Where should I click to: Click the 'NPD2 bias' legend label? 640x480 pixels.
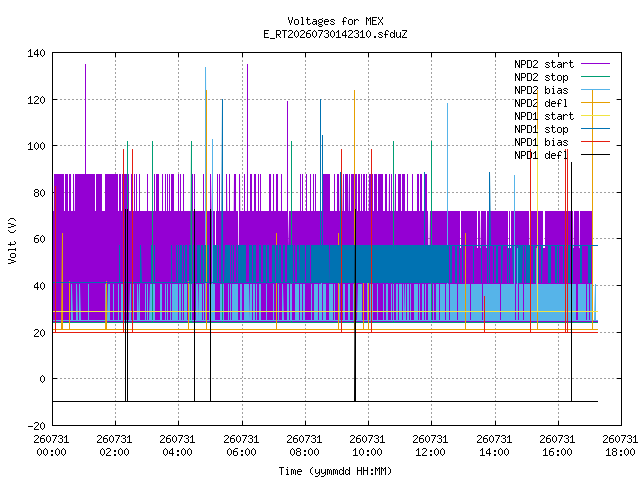[541, 90]
